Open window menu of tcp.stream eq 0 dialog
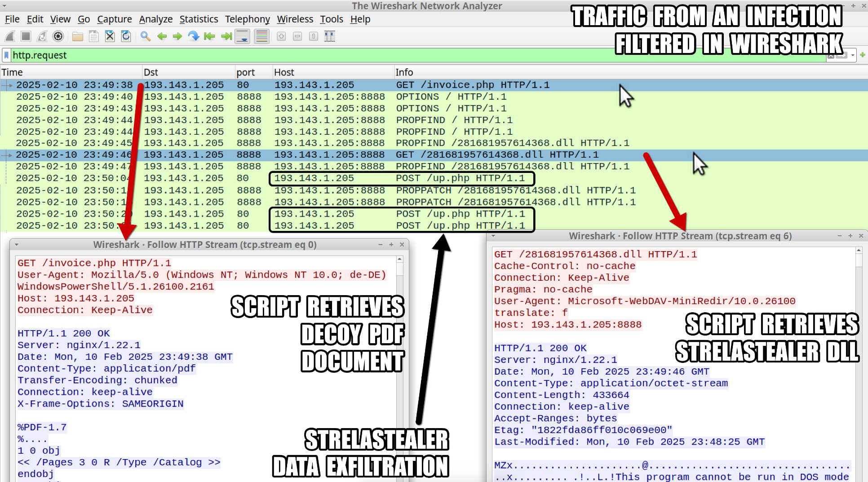This screenshot has width=868, height=482. tap(17, 245)
